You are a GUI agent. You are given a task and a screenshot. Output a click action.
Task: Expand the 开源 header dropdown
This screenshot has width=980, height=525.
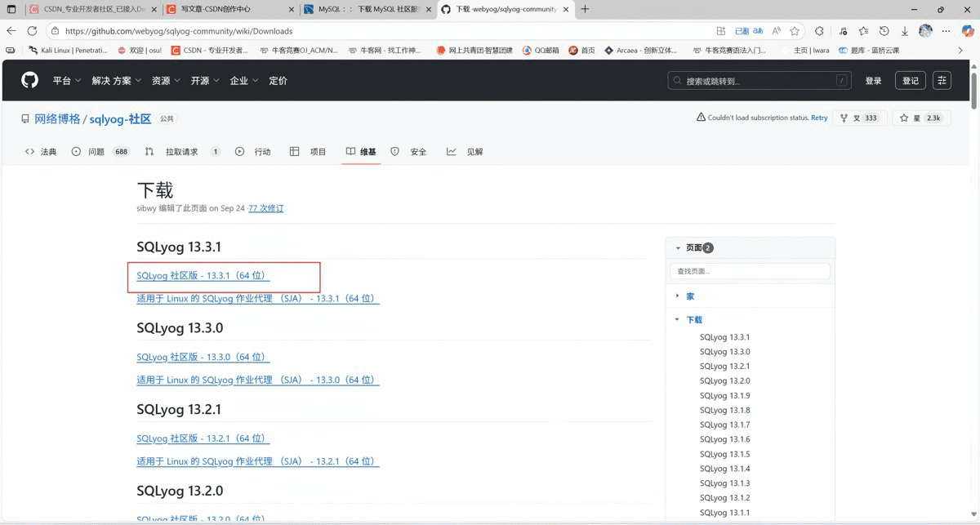205,81
